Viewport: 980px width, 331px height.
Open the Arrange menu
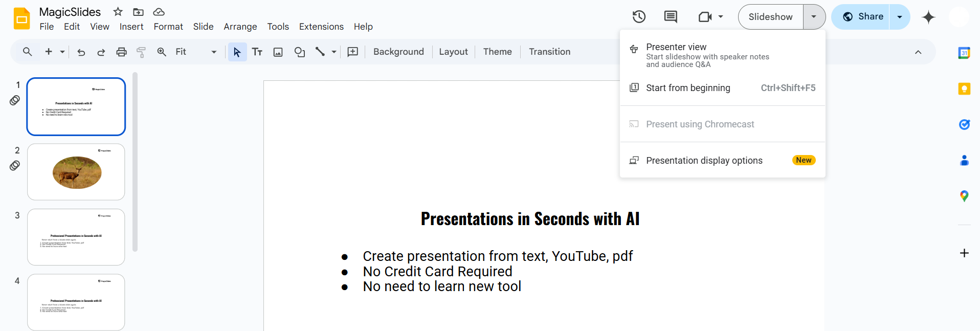(240, 27)
